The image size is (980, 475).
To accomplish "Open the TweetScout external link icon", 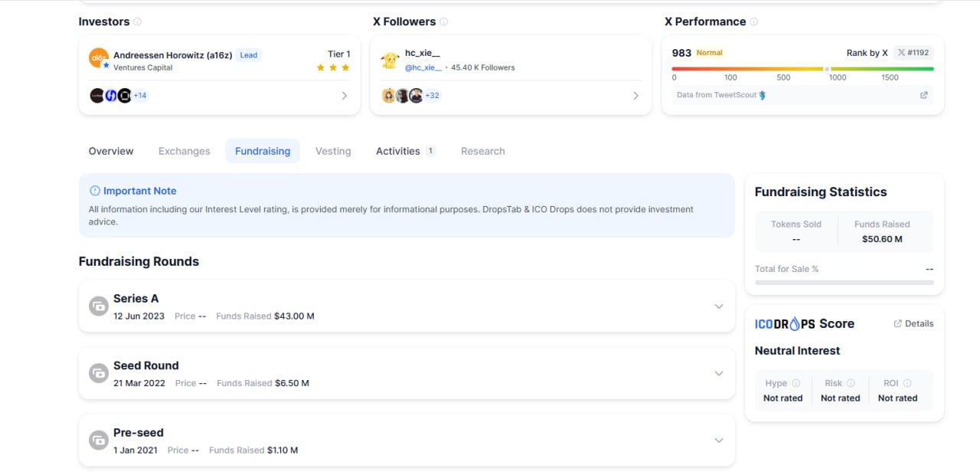I will [923, 95].
